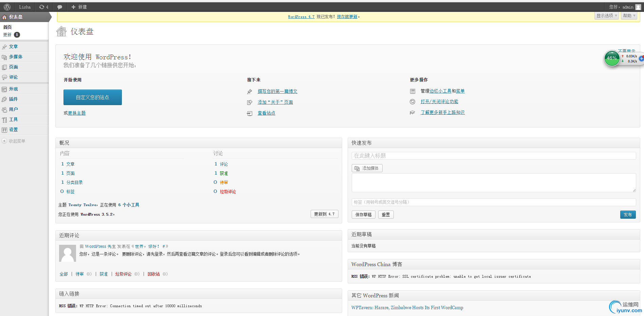This screenshot has width=644, height=316.
Task: Click the 在此键入标题 title field
Action: [x=494, y=156]
